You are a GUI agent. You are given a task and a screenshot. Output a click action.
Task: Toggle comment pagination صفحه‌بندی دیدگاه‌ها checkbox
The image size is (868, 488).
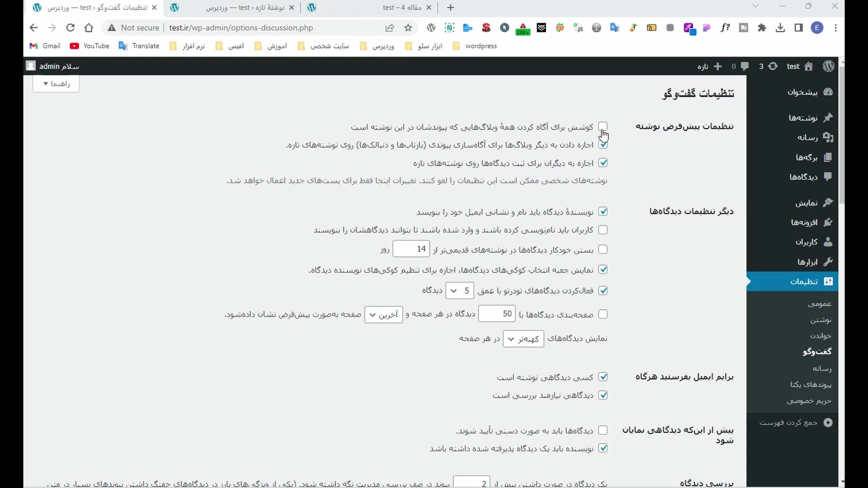(603, 314)
